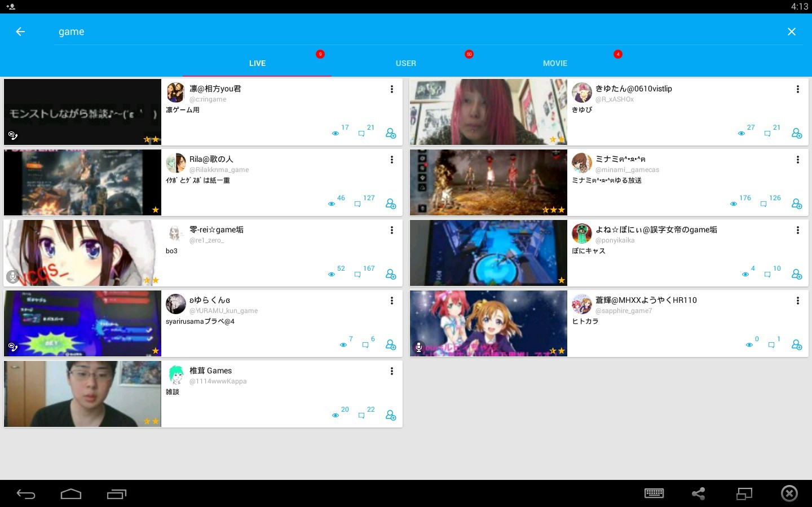Click the microphone icon on 零-rei's thumbnail
812x507 pixels.
[12, 277]
